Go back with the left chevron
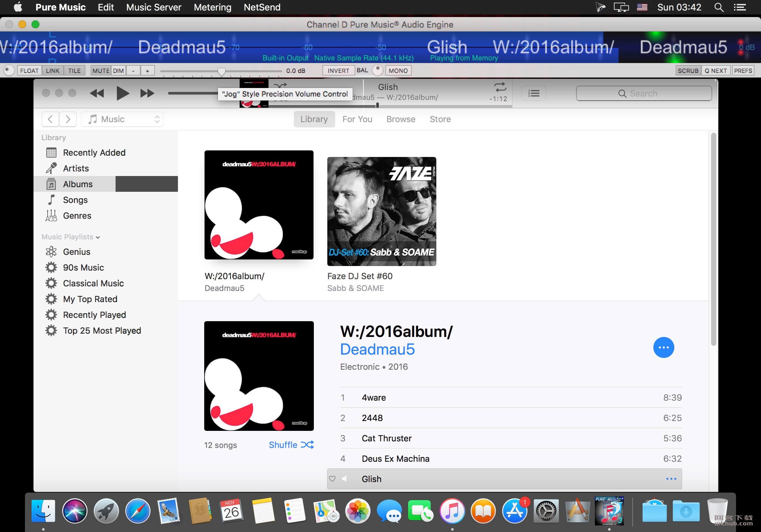The width and height of the screenshot is (761, 532). pyautogui.click(x=50, y=119)
